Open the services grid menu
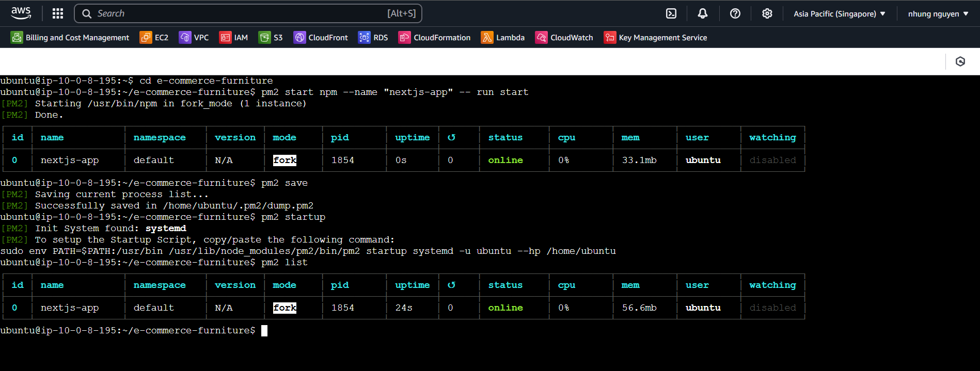Screen dimensions: 980x371 click(58, 13)
